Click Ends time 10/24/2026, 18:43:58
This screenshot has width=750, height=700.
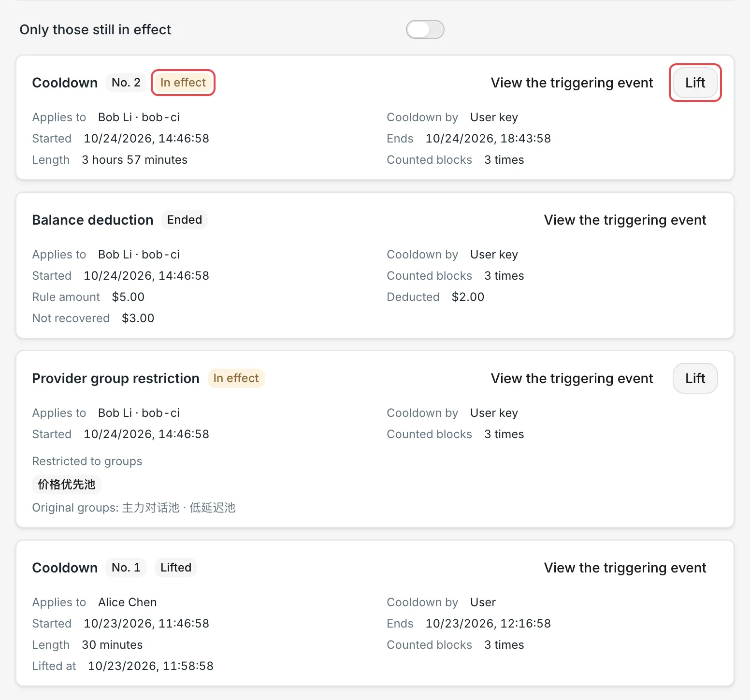488,139
